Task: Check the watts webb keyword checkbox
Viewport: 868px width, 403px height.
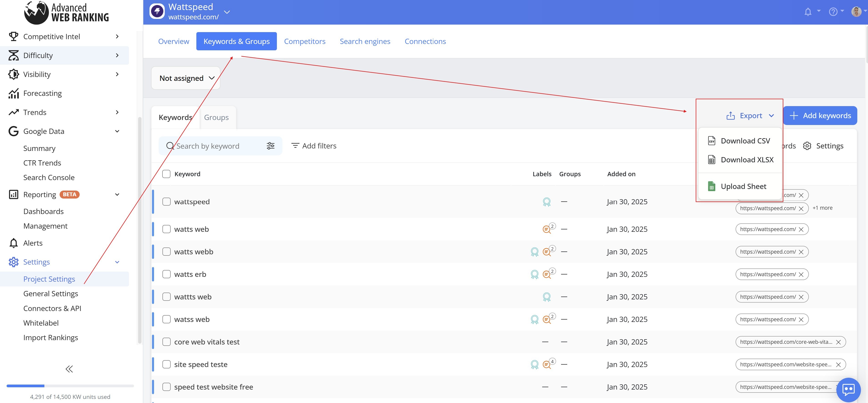Action: pos(167,252)
